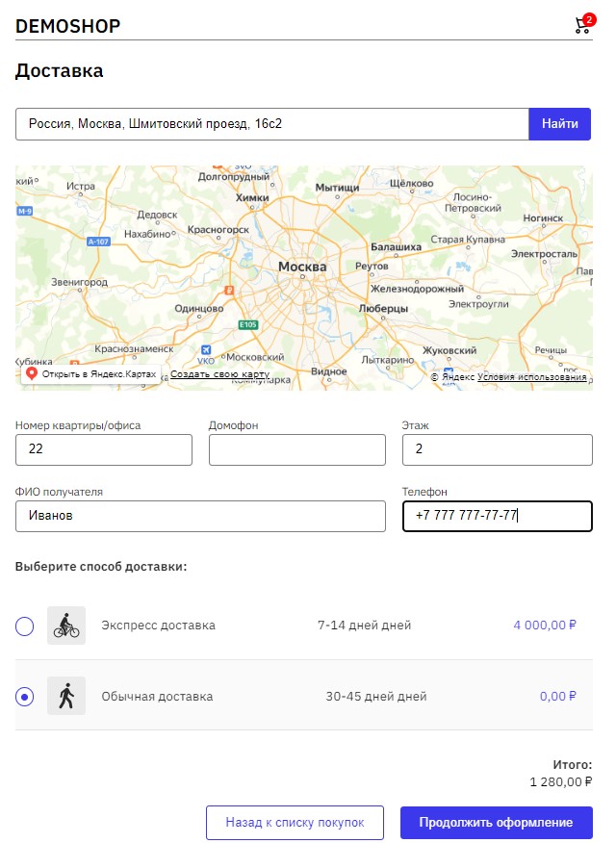Viewport: 616px width, 843px height.
Task: Click the VKO airport icon on map
Action: 206,350
